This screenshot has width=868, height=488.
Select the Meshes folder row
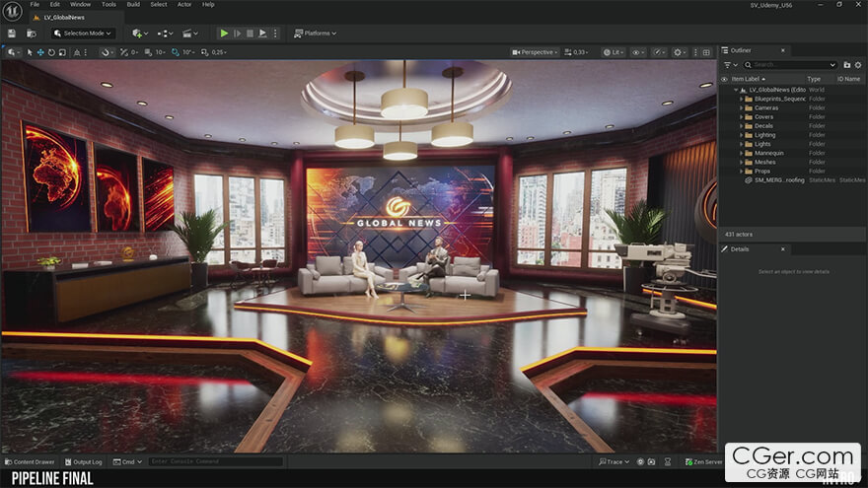point(793,162)
